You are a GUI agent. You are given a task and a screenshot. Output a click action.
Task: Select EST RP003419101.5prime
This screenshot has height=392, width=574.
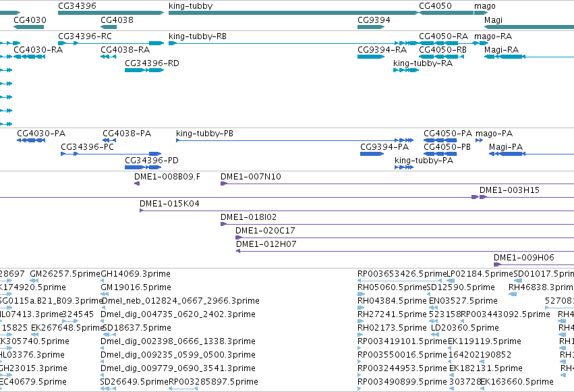pyautogui.click(x=359, y=348)
